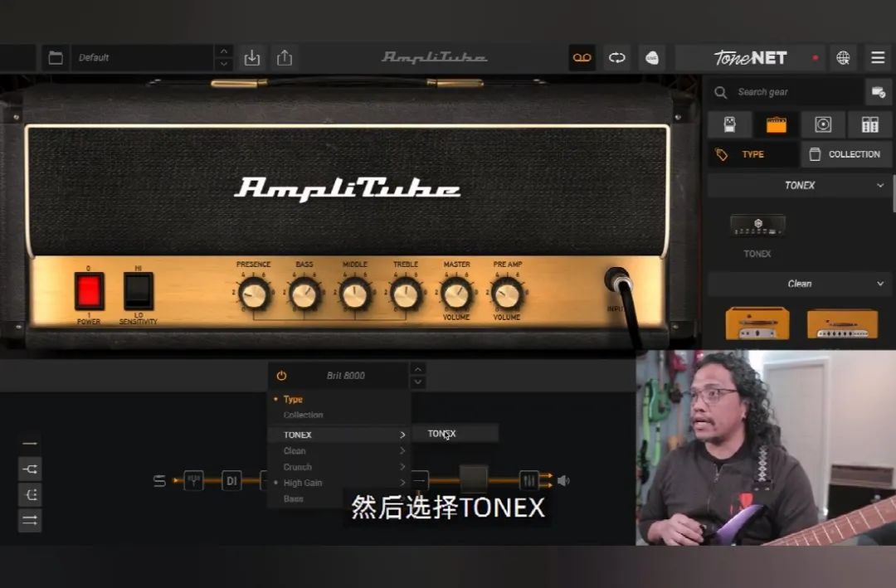Select TONEX in the submenu flyout
The width and height of the screenshot is (896, 588).
[455, 434]
